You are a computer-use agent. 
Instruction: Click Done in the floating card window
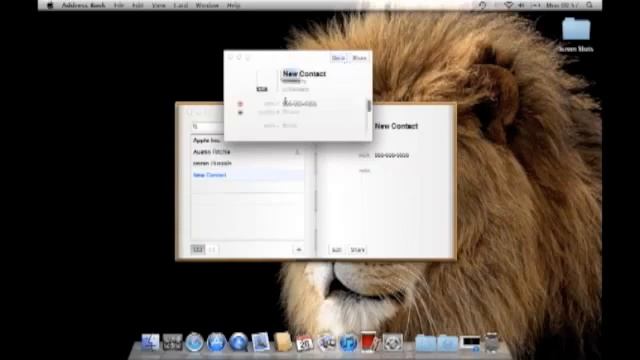coord(338,58)
